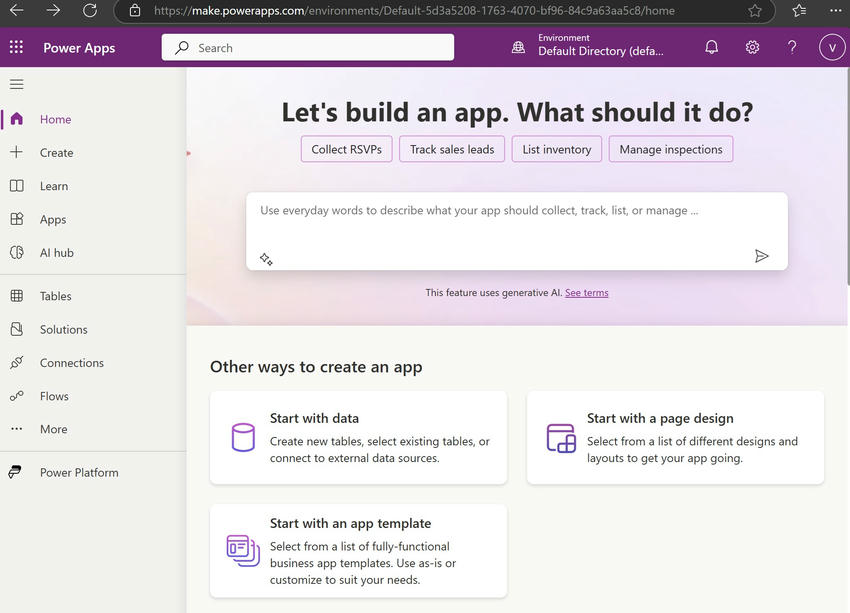
Task: Select the Manage inspections suggestion
Action: point(671,149)
